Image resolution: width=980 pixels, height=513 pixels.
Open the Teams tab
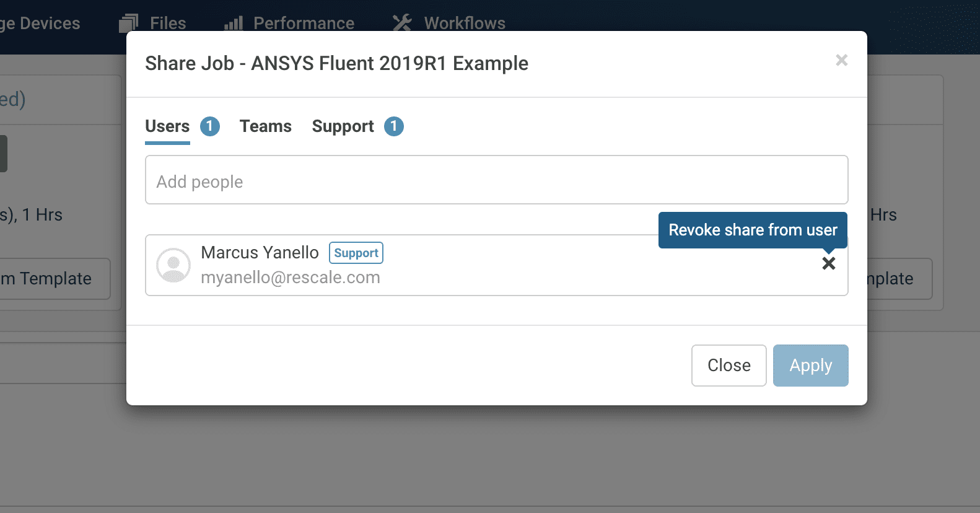coord(265,126)
